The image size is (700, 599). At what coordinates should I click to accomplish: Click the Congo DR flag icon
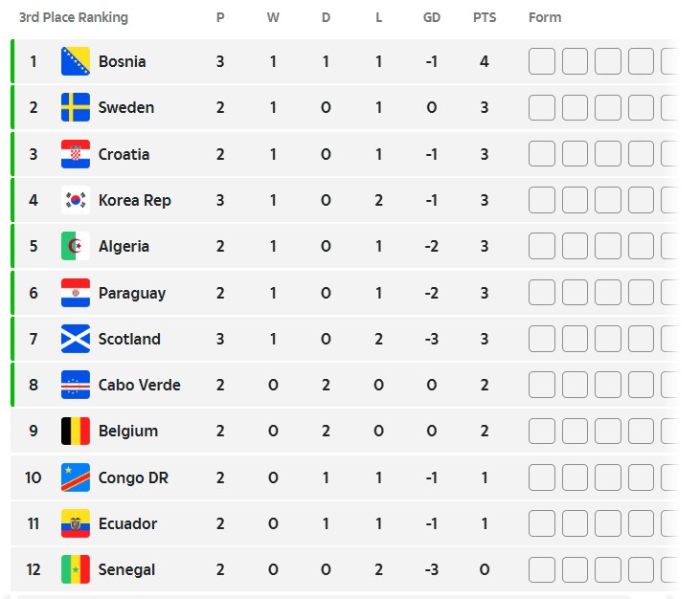click(x=76, y=477)
